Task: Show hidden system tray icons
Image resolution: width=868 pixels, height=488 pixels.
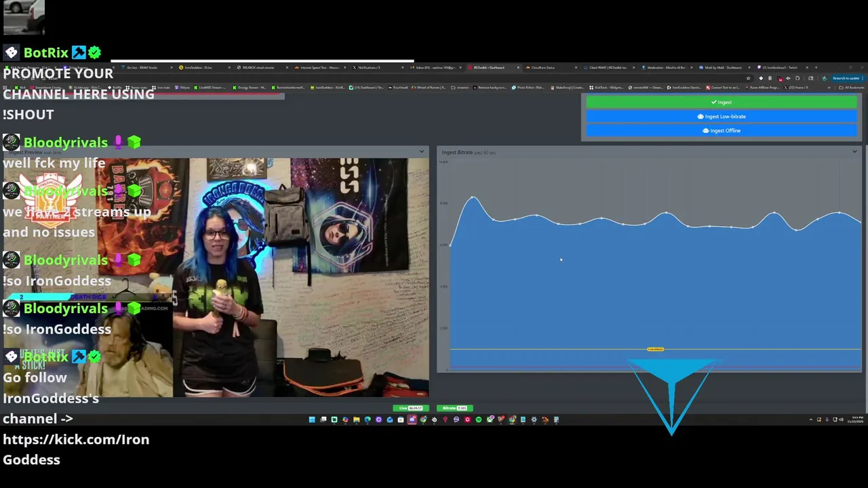Action: (811, 420)
